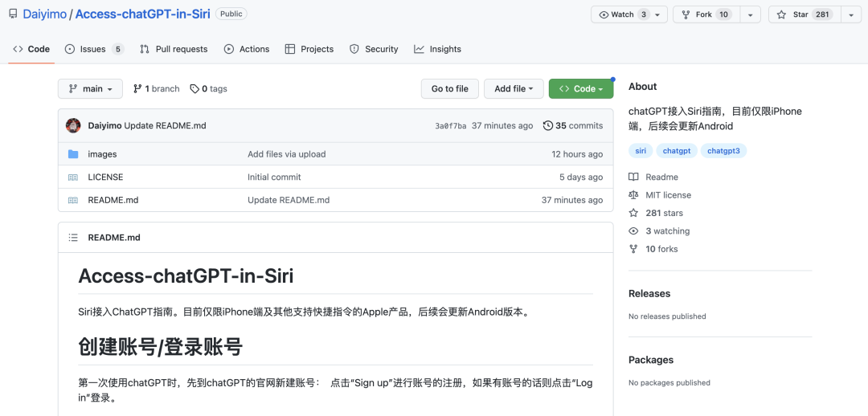Click the LICENSE file icon
This screenshot has width=868, height=416.
pos(73,177)
